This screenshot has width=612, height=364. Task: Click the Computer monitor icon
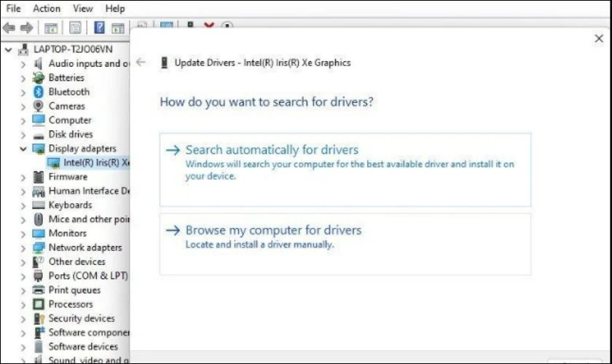[38, 120]
